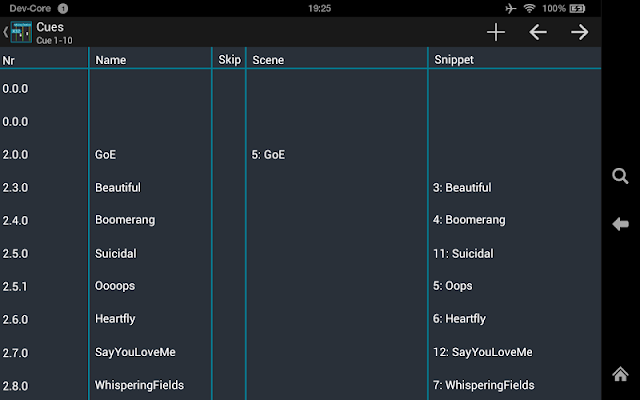Select the WhisperingFields cue name
Screen dimensions: 640x400
[x=139, y=385]
